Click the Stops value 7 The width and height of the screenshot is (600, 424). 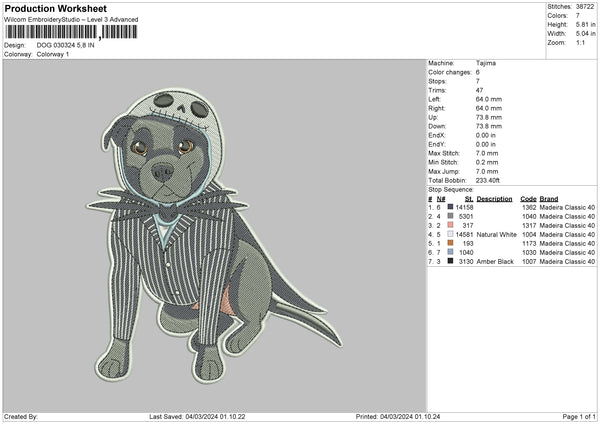pos(478,82)
